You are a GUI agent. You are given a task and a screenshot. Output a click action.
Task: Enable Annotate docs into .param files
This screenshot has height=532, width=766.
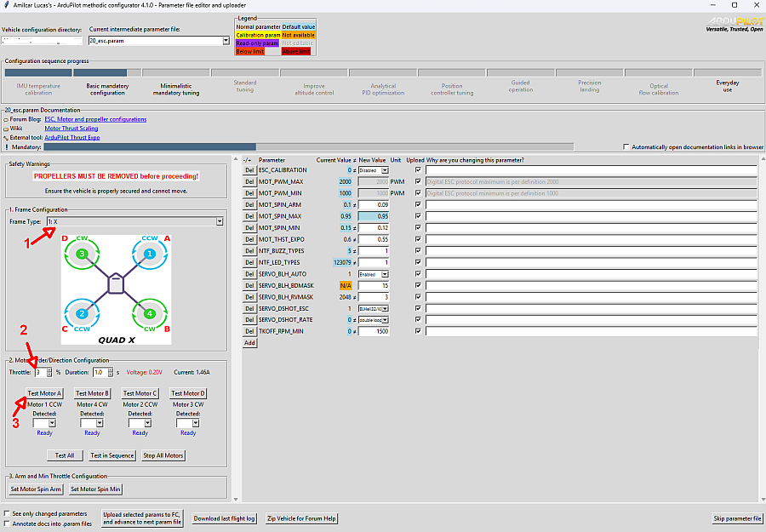7,523
